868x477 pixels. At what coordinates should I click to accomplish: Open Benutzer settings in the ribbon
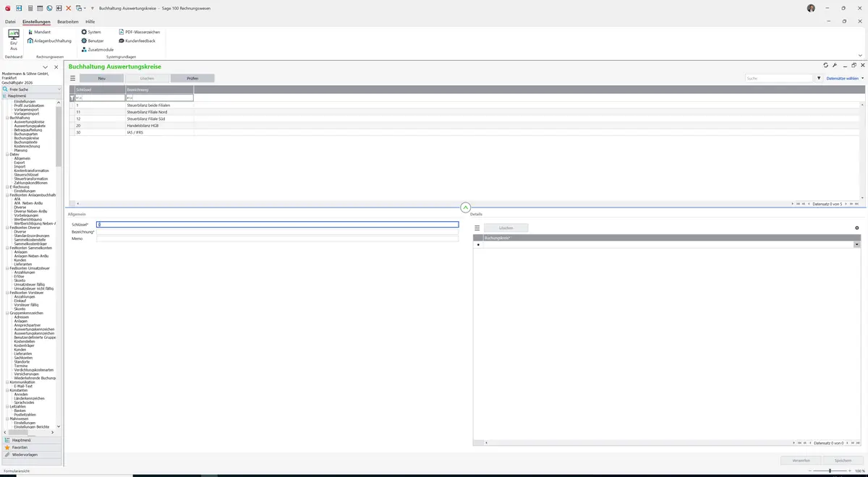pos(93,40)
